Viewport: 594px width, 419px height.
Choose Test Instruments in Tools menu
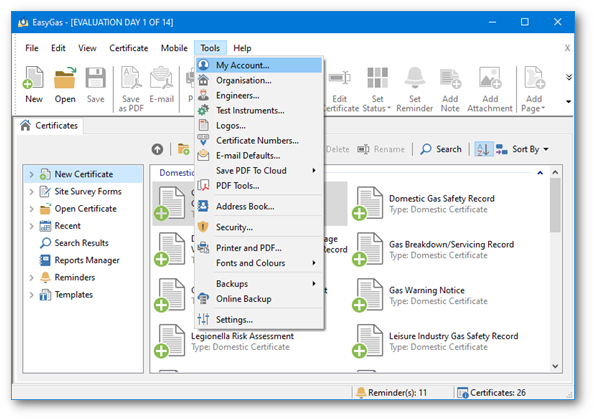coord(259,111)
